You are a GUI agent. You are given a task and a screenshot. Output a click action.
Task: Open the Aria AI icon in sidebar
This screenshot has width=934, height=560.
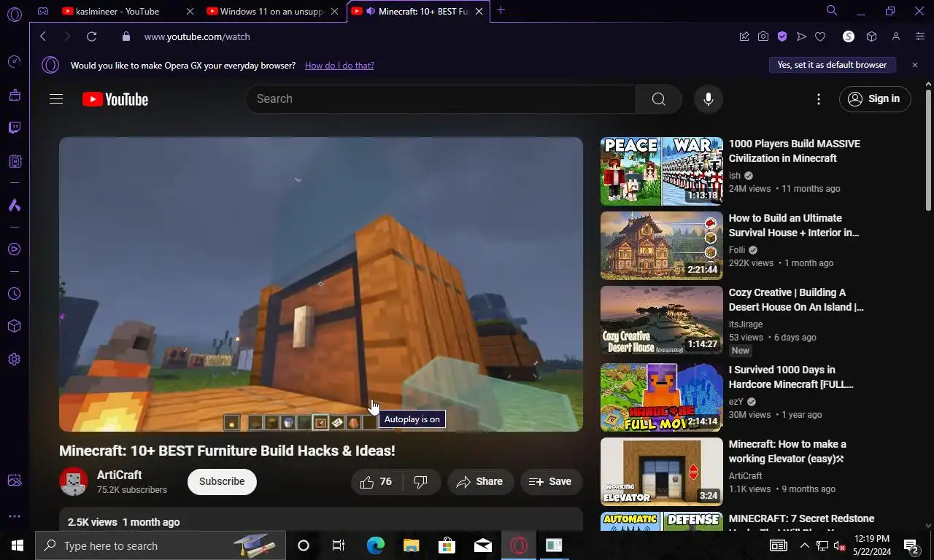(x=15, y=206)
